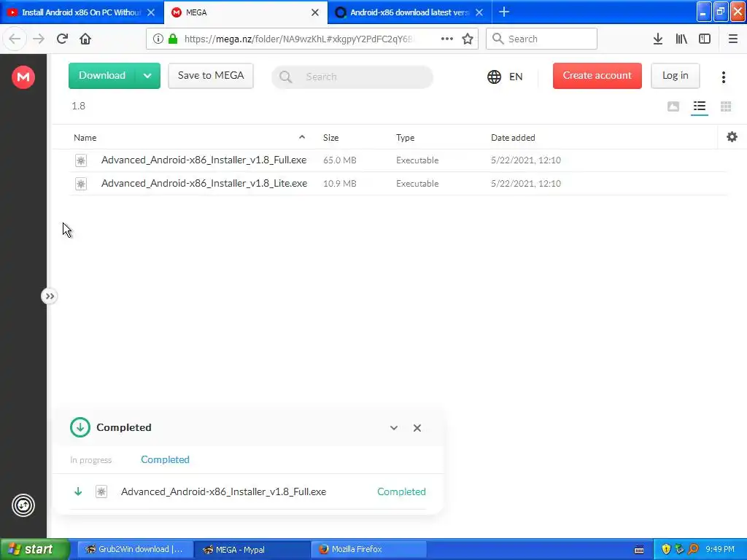Click the green completed download circle icon

pos(80,427)
